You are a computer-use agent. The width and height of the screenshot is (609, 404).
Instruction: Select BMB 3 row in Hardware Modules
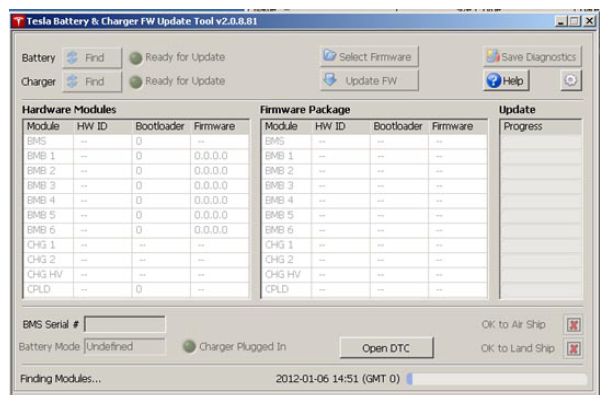tap(136, 186)
